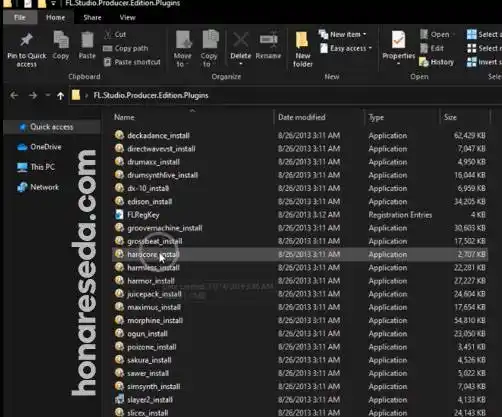This screenshot has height=417, width=502.
Task: Click the simsynth_install file icon
Action: coord(119,386)
